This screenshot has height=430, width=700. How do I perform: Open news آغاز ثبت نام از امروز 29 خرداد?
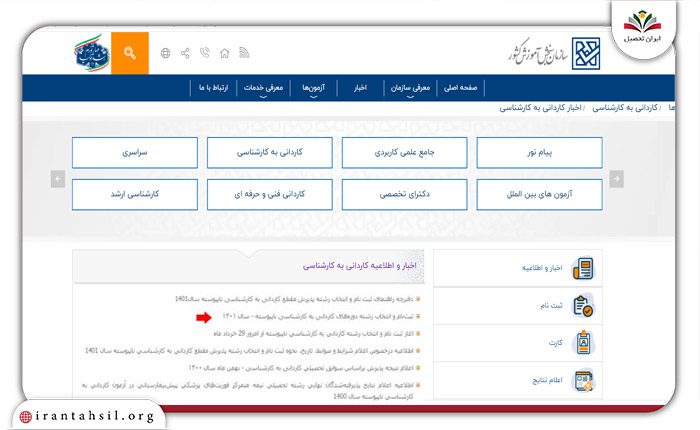coord(314,334)
